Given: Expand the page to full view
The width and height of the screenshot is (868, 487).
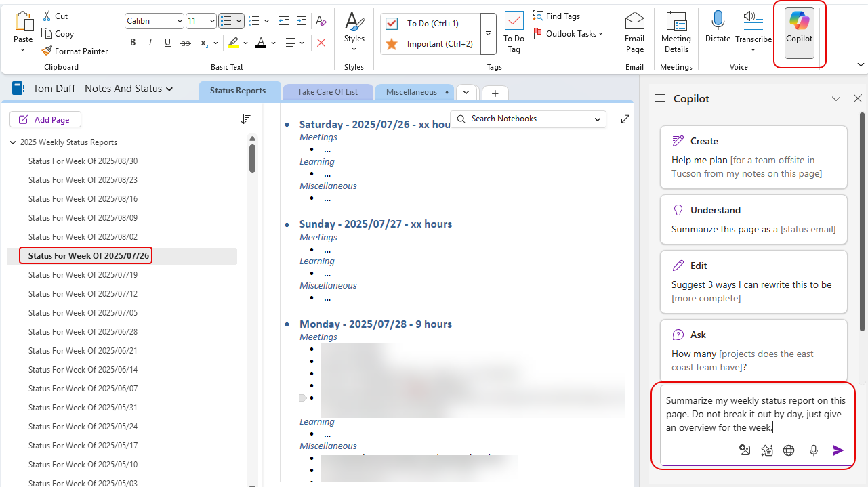Looking at the screenshot, I should click(x=625, y=119).
